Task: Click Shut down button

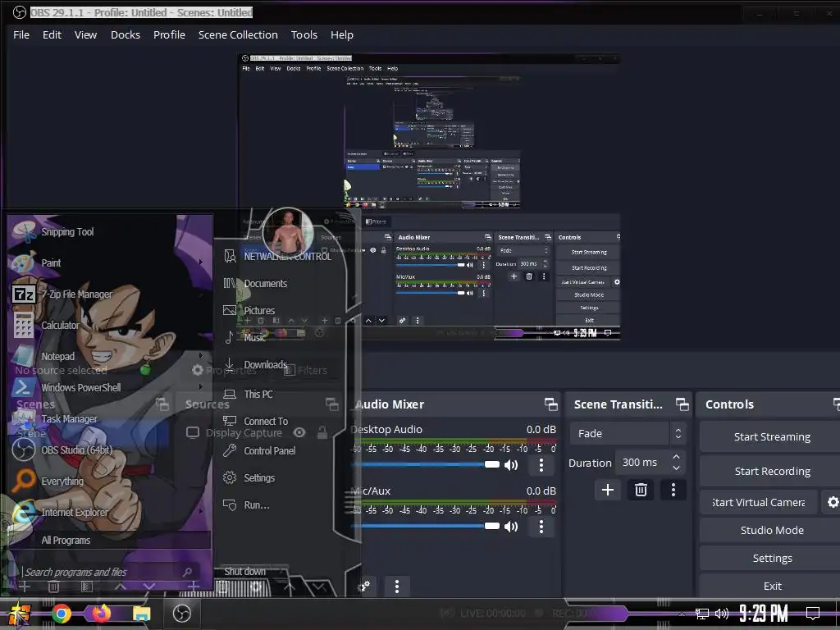Action: 244,572
